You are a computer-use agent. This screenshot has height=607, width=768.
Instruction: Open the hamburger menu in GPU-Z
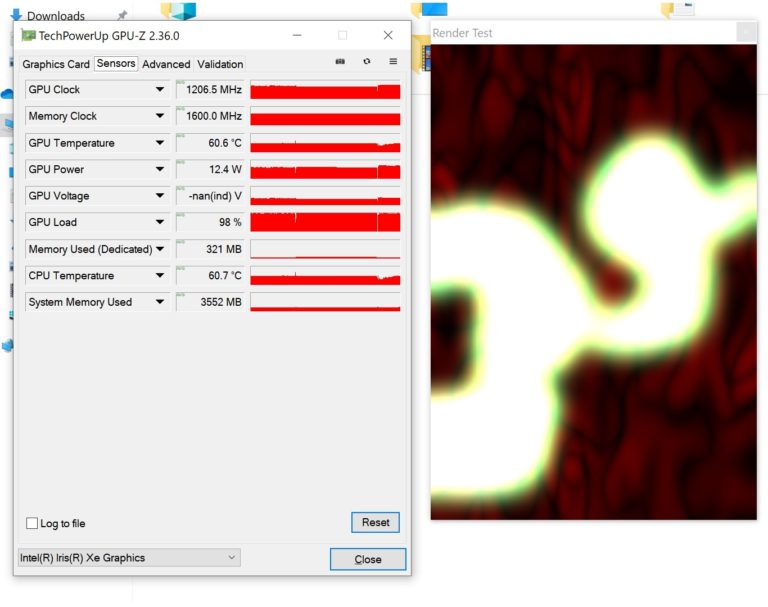pos(393,62)
